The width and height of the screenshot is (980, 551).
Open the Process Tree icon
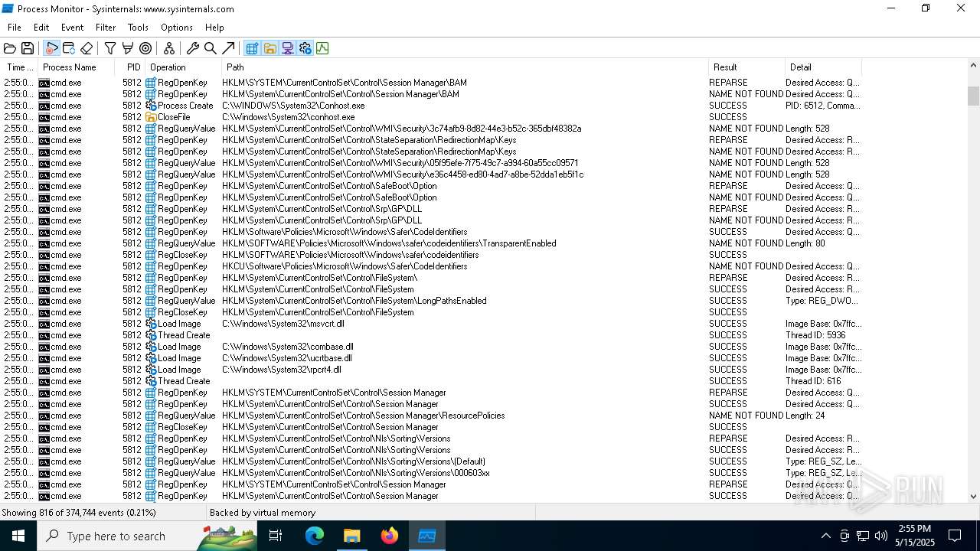tap(169, 48)
